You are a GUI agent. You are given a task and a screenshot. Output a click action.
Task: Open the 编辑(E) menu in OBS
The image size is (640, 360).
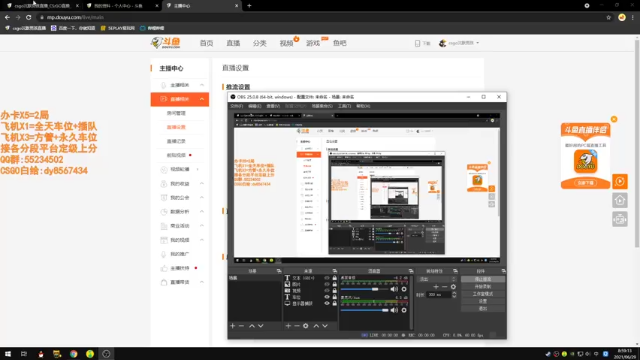pos(255,106)
